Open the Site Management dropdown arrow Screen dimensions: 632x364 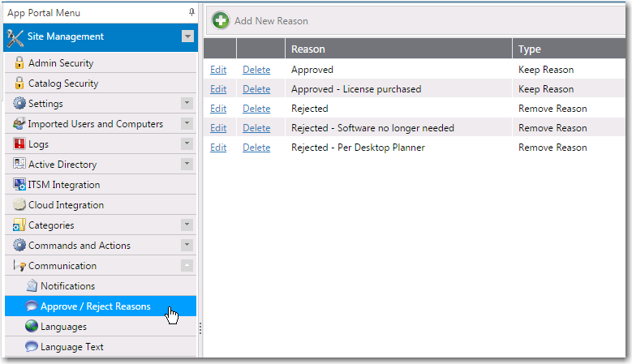pyautogui.click(x=187, y=36)
